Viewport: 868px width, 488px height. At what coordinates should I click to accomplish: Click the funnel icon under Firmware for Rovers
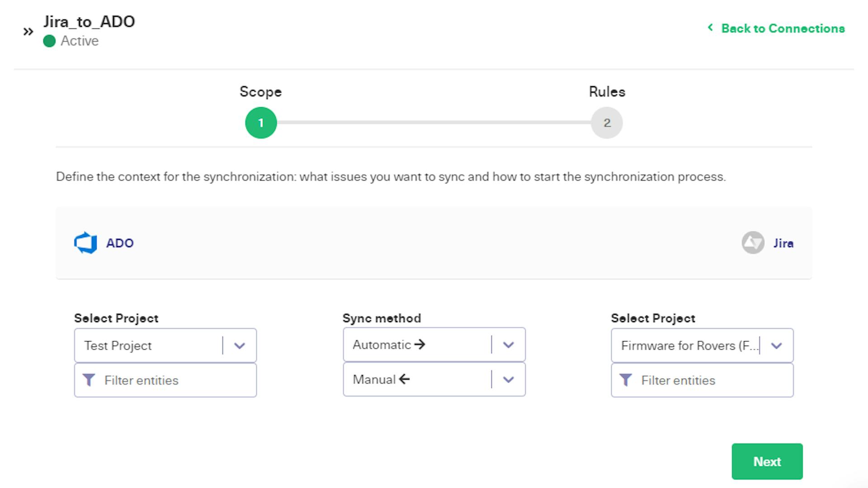point(626,380)
